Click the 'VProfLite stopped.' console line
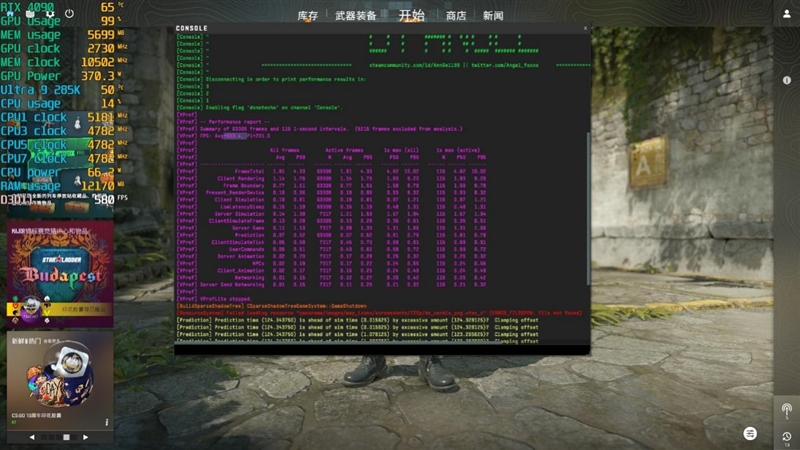 pos(226,299)
